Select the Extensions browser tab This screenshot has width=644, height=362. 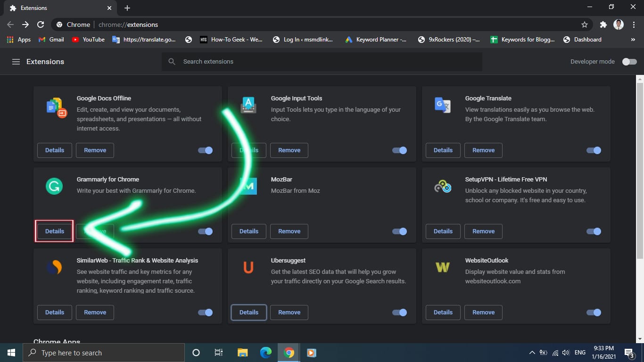(61, 8)
